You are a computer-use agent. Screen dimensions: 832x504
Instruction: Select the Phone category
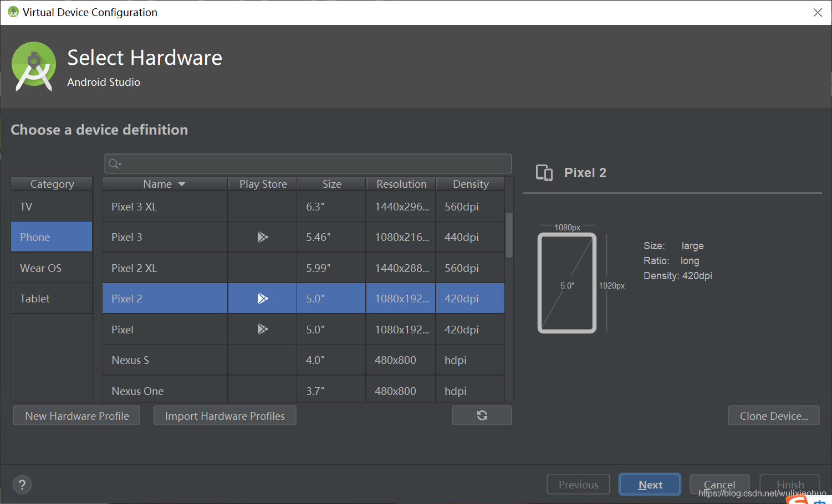click(x=52, y=237)
